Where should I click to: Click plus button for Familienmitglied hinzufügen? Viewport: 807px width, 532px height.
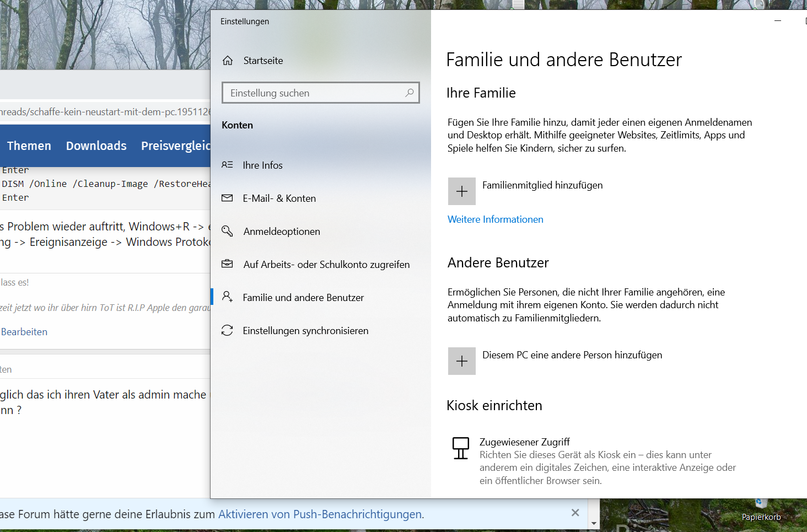pos(462,191)
